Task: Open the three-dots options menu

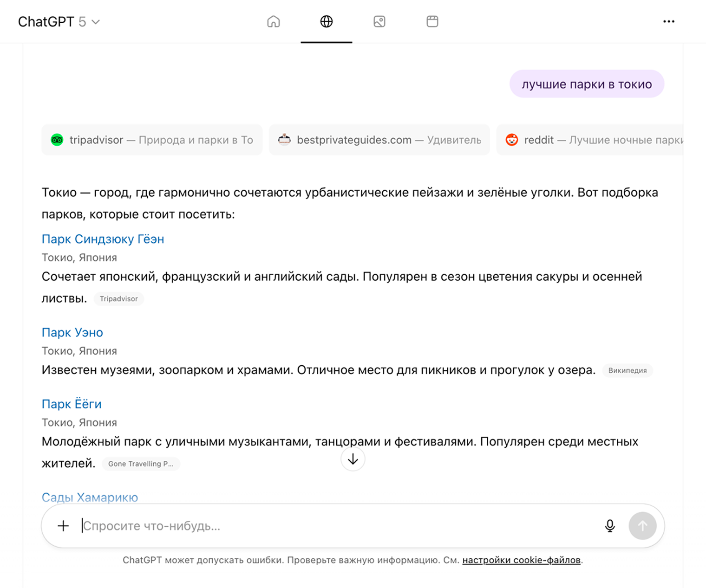Action: [x=669, y=21]
